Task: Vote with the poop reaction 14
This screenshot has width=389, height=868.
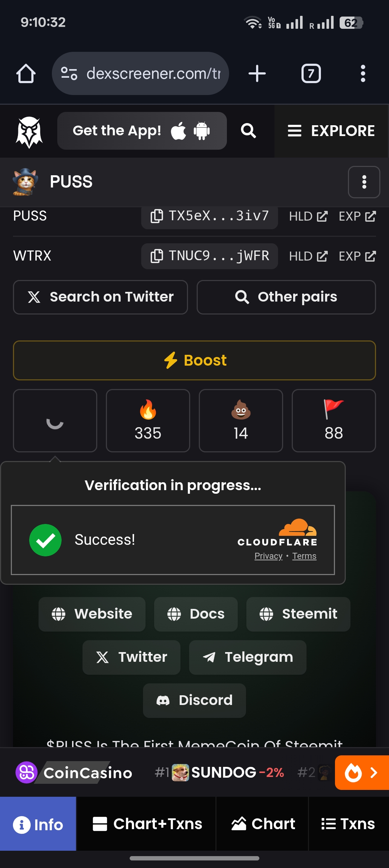Action: click(241, 421)
